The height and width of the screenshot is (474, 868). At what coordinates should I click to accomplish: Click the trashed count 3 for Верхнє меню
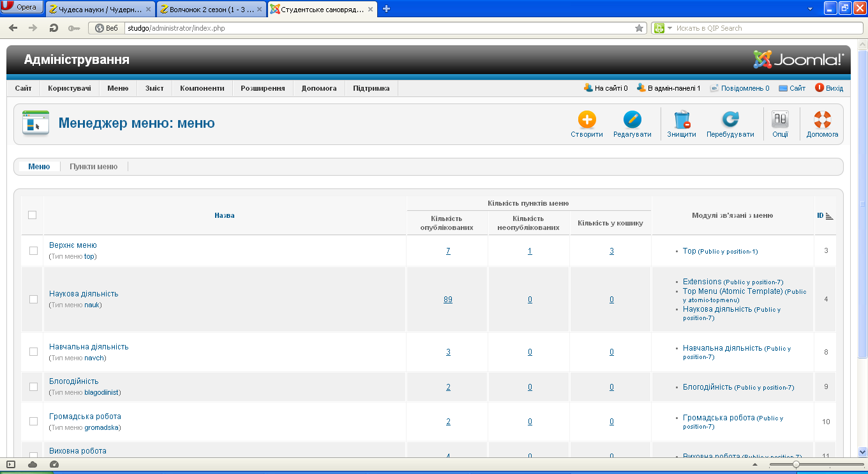[611, 251]
